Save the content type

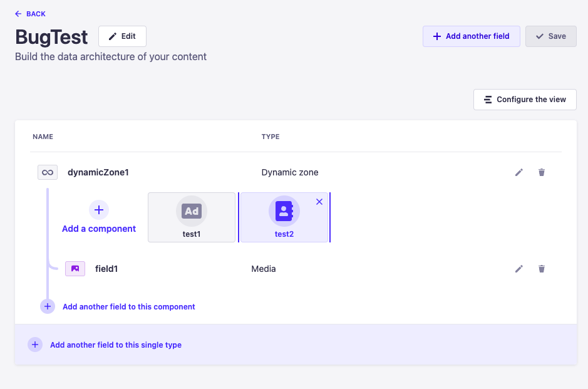(x=551, y=36)
